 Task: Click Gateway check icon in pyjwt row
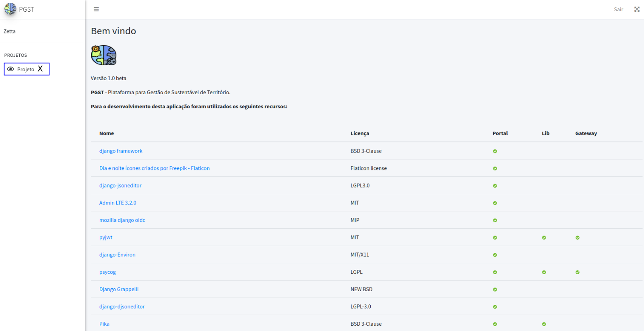coord(577,238)
